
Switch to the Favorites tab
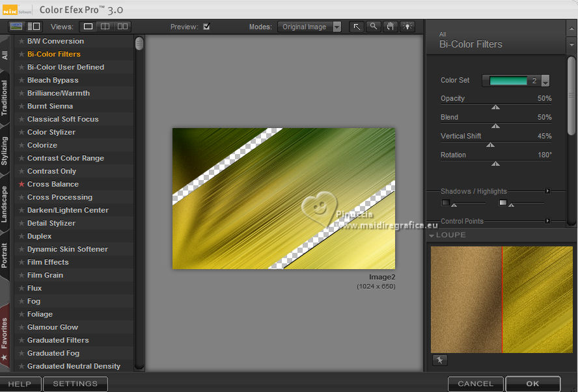click(5, 337)
